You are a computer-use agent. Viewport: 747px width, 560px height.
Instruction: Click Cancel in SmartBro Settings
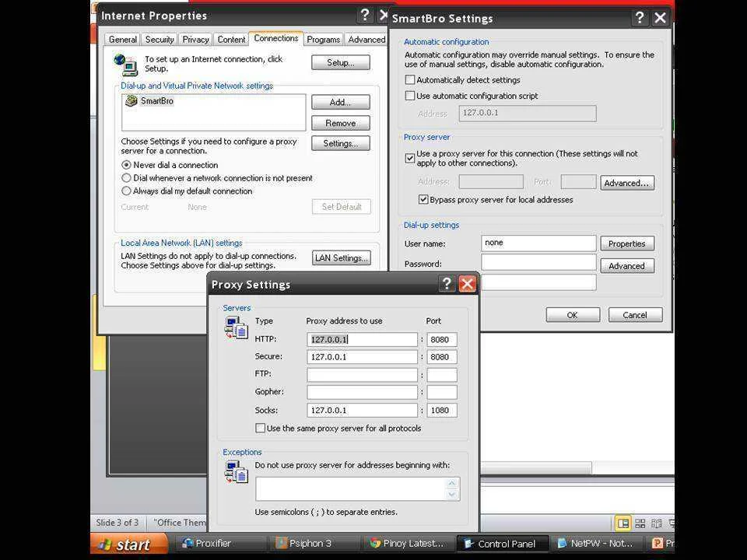pos(635,315)
